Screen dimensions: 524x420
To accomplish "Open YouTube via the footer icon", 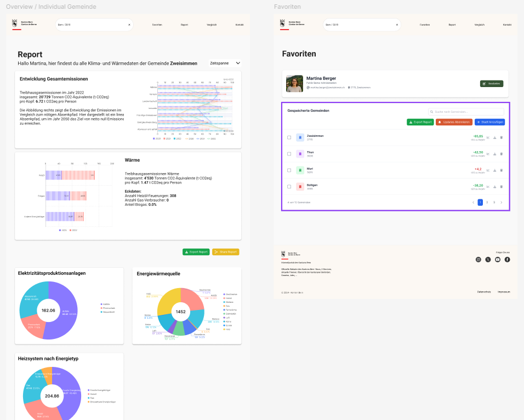I will (497, 260).
